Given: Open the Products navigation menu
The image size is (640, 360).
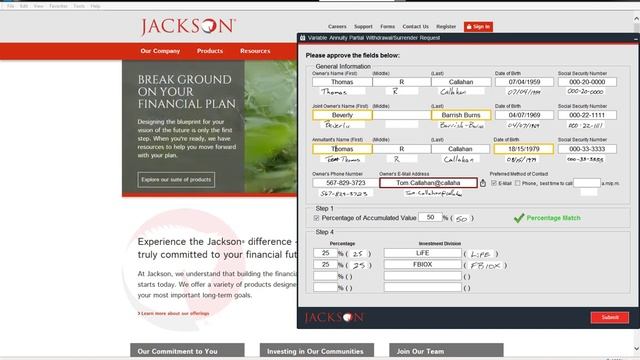Looking at the screenshot, I should tap(210, 51).
